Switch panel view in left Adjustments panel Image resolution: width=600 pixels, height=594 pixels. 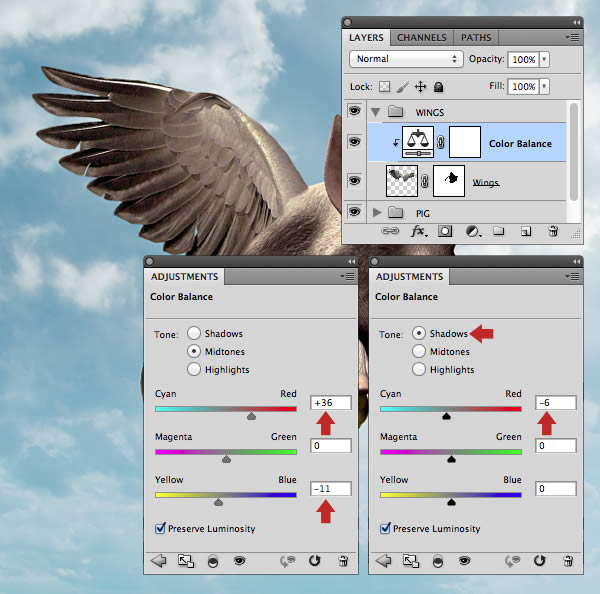[186, 561]
